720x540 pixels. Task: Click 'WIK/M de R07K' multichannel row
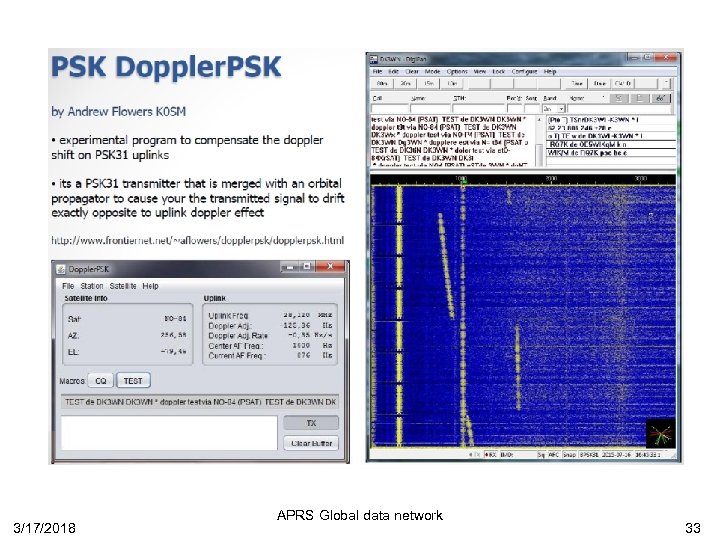click(x=611, y=153)
